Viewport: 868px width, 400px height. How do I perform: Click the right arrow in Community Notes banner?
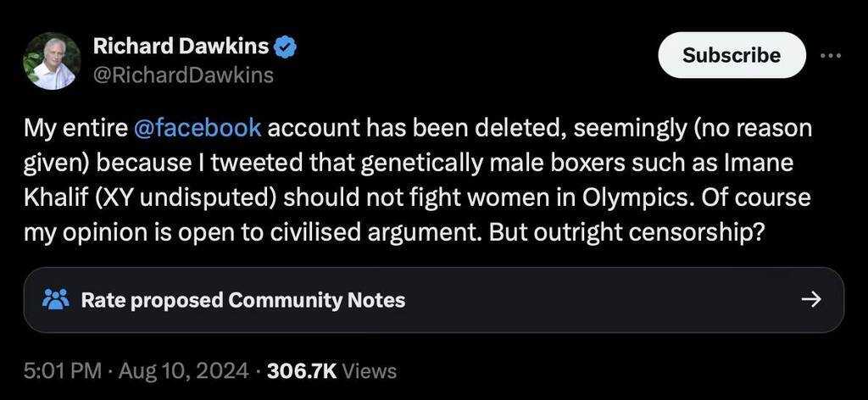811,299
